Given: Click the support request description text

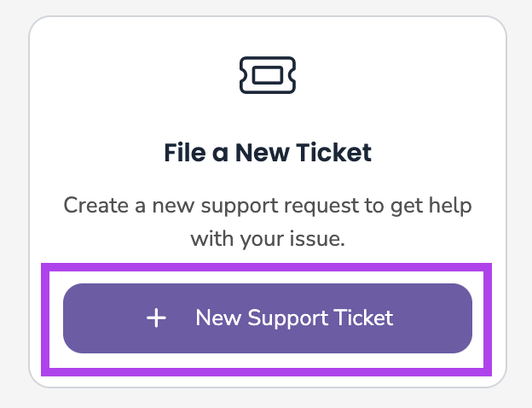Looking at the screenshot, I should click(x=268, y=222).
